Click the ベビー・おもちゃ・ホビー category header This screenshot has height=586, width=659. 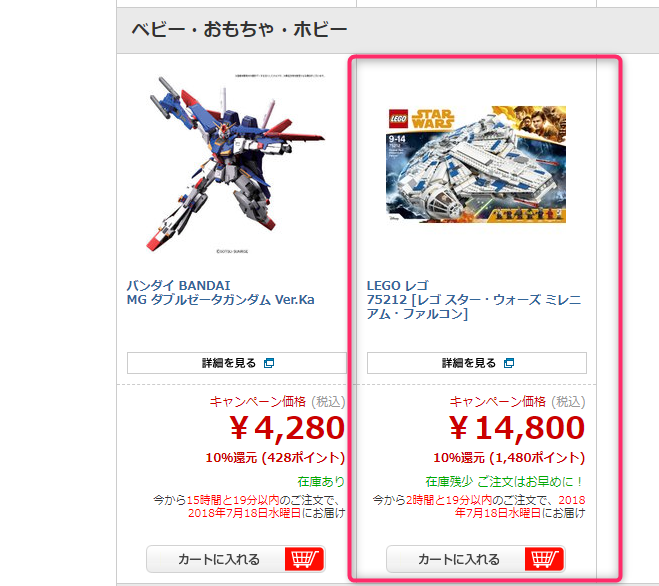pos(239,29)
